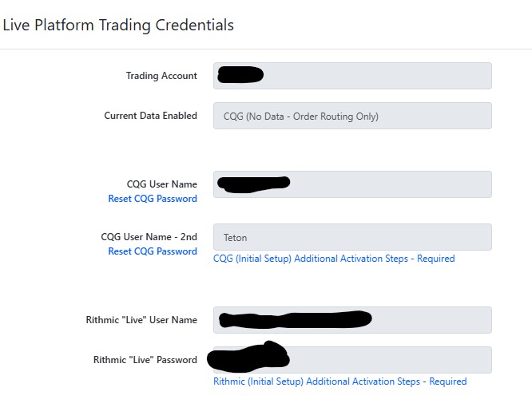Click the 'Rithmic "Live" Password' label

pyautogui.click(x=145, y=360)
